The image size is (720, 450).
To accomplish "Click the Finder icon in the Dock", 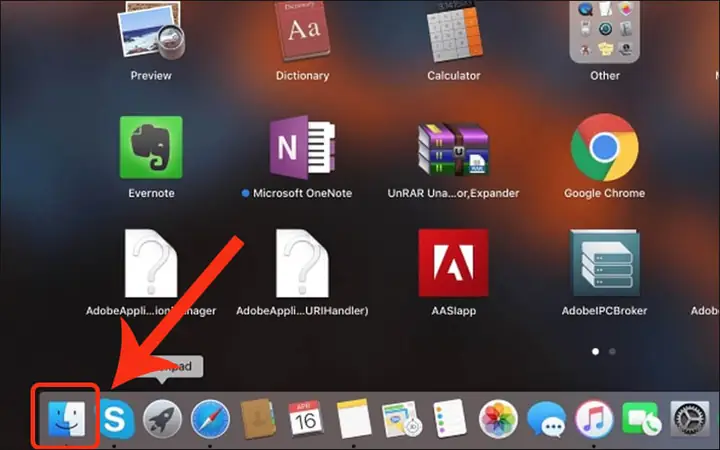I will 67,419.
